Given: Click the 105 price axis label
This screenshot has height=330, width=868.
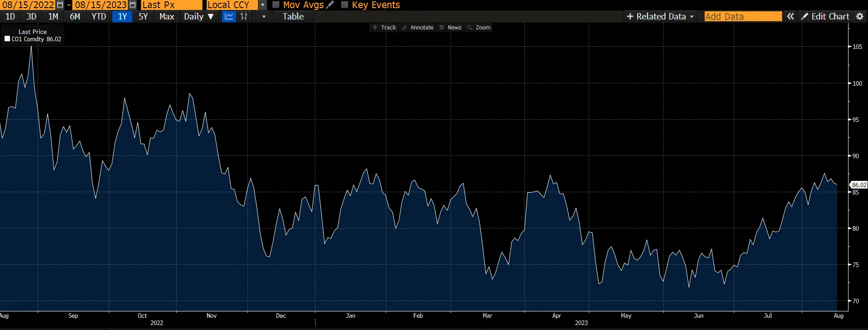Looking at the screenshot, I should coord(857,47).
